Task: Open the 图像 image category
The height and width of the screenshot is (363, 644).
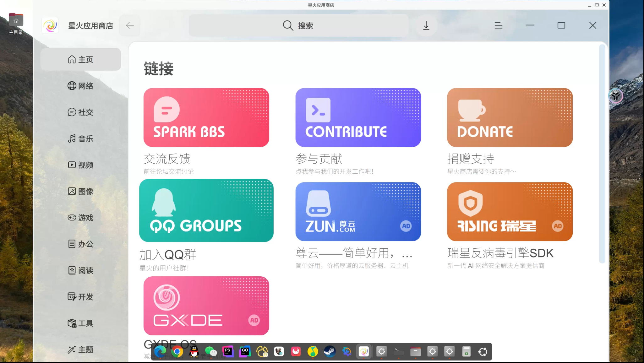Action: point(80,191)
